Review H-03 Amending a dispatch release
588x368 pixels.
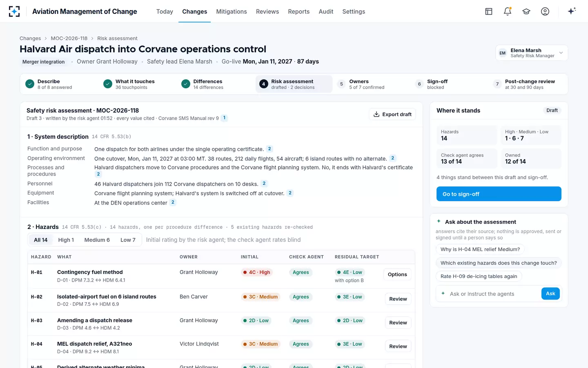click(398, 323)
